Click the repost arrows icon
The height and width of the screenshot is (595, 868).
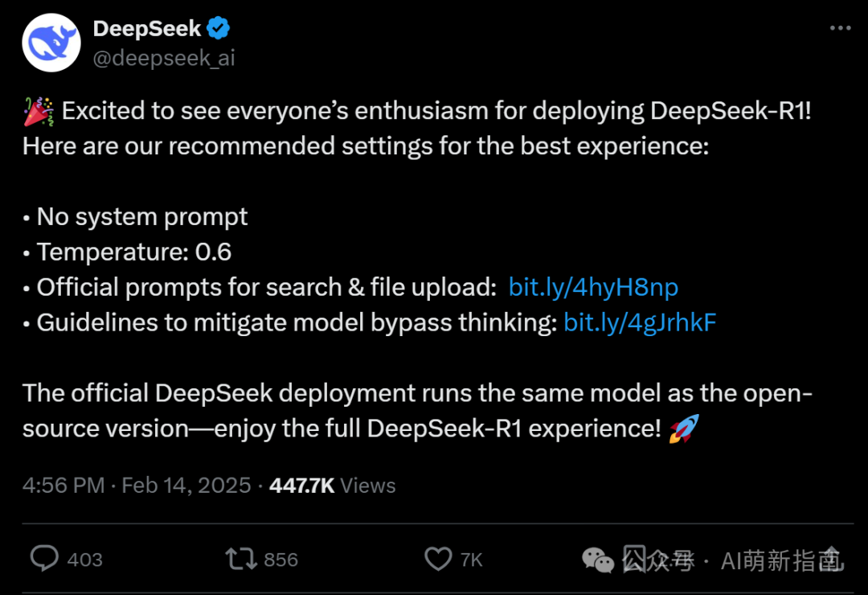[240, 559]
